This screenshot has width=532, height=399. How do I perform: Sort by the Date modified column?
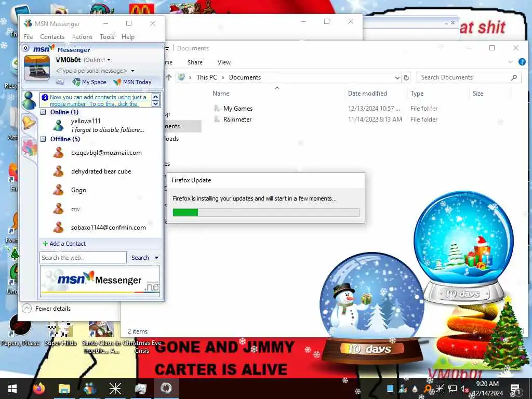367,94
